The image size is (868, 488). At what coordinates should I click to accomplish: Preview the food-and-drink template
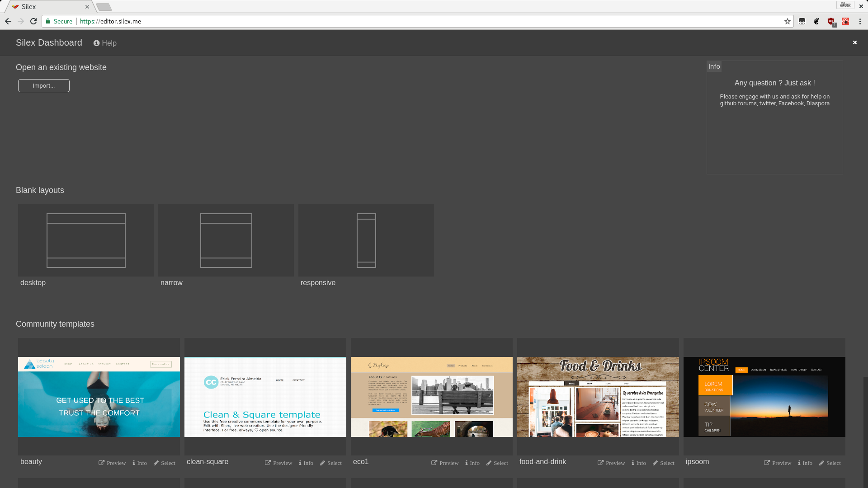611,463
